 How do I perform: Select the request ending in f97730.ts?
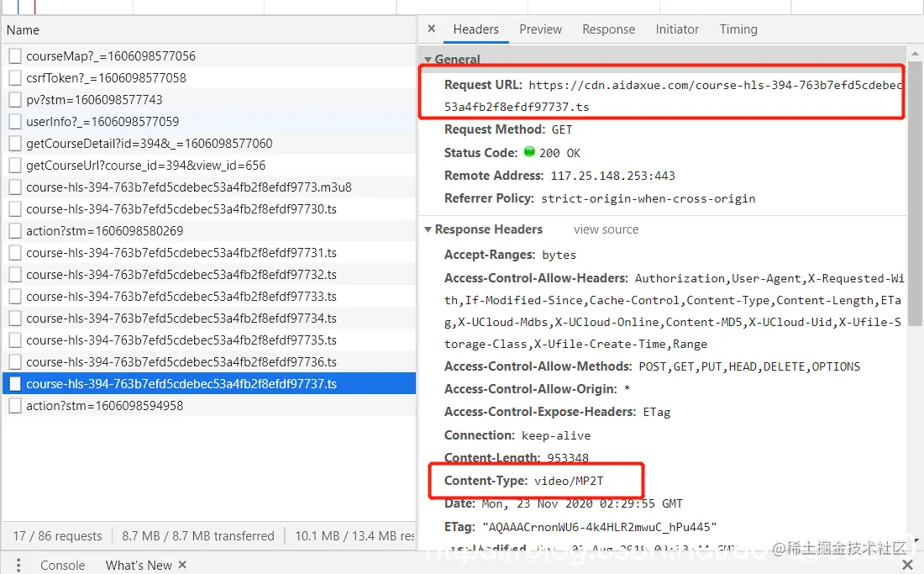(x=209, y=208)
